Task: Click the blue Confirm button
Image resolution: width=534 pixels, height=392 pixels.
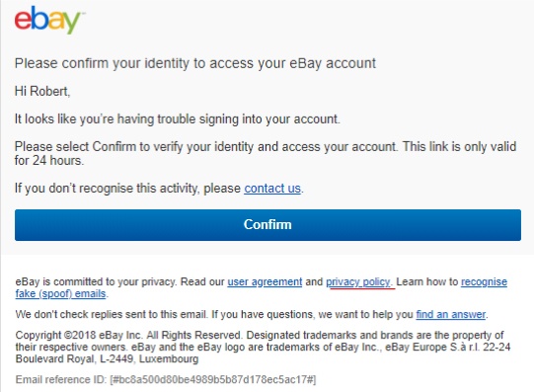Action: 267,225
